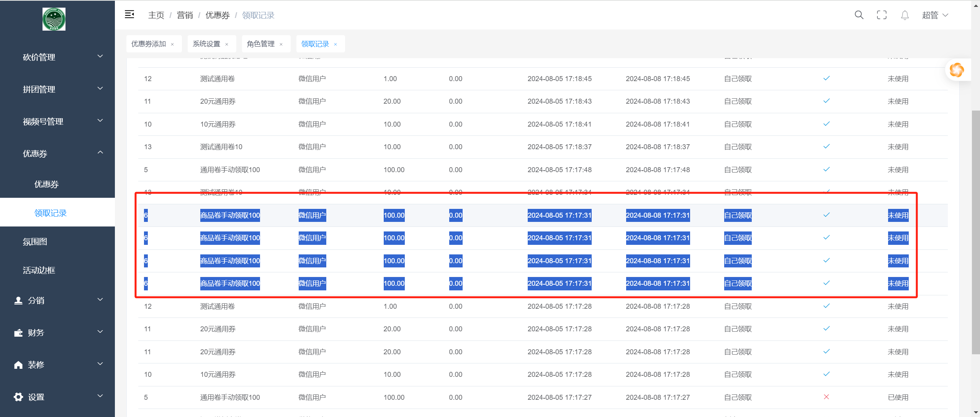Open 领取记录 in the sidebar
This screenshot has height=417, width=980.
pyautogui.click(x=57, y=212)
